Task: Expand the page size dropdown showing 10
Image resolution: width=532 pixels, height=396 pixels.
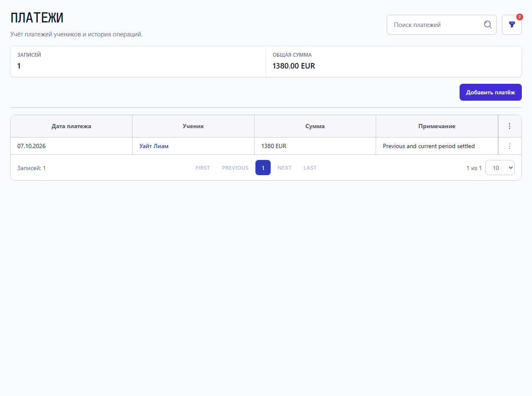Action: tap(500, 168)
